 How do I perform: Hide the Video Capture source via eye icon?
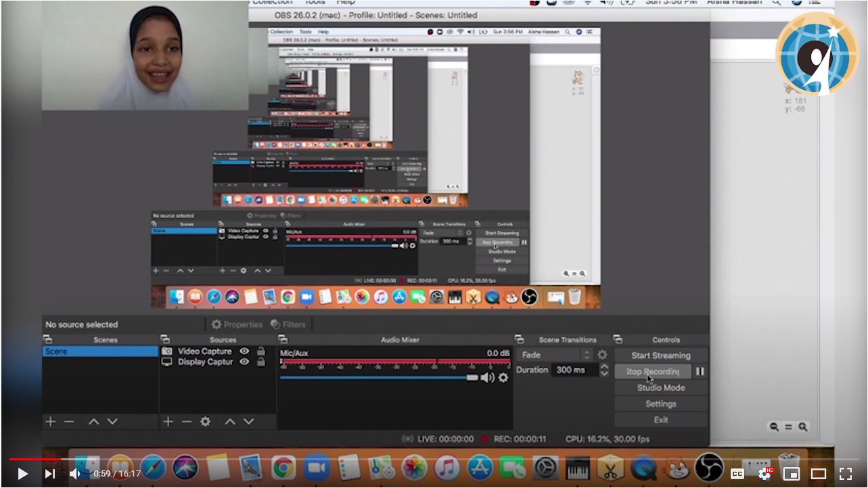pos(244,351)
